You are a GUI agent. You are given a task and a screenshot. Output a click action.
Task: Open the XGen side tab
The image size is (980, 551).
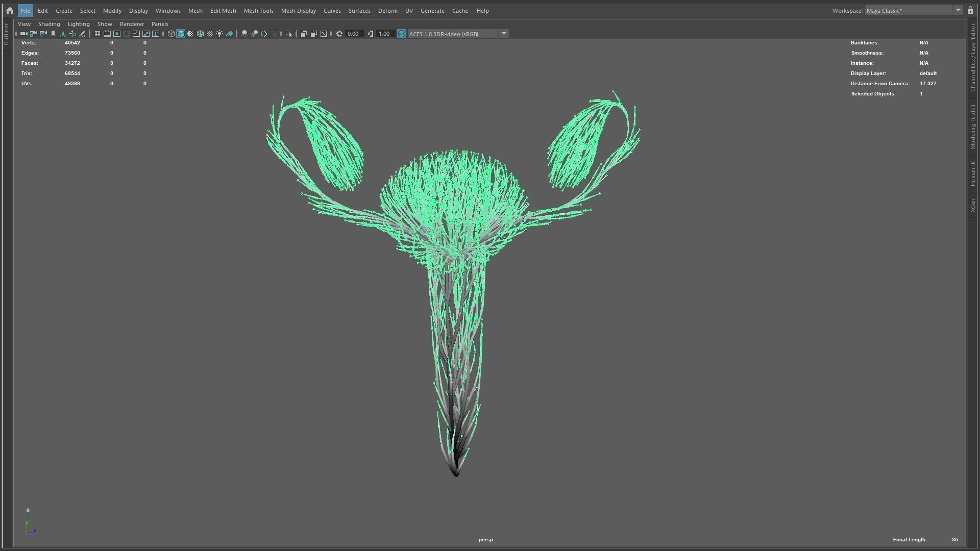point(973,206)
